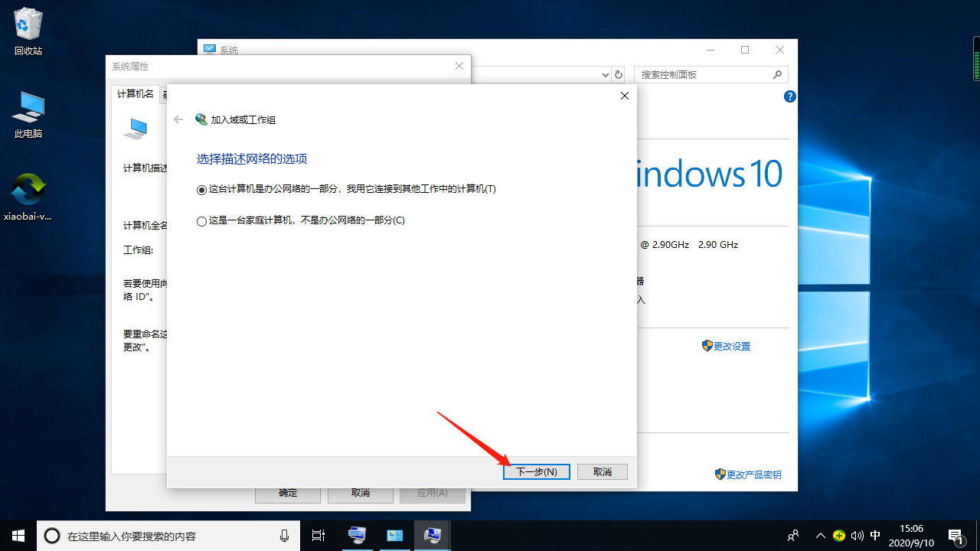This screenshot has width=980, height=551.
Task: Click the 系统 window title icon
Action: click(x=210, y=50)
